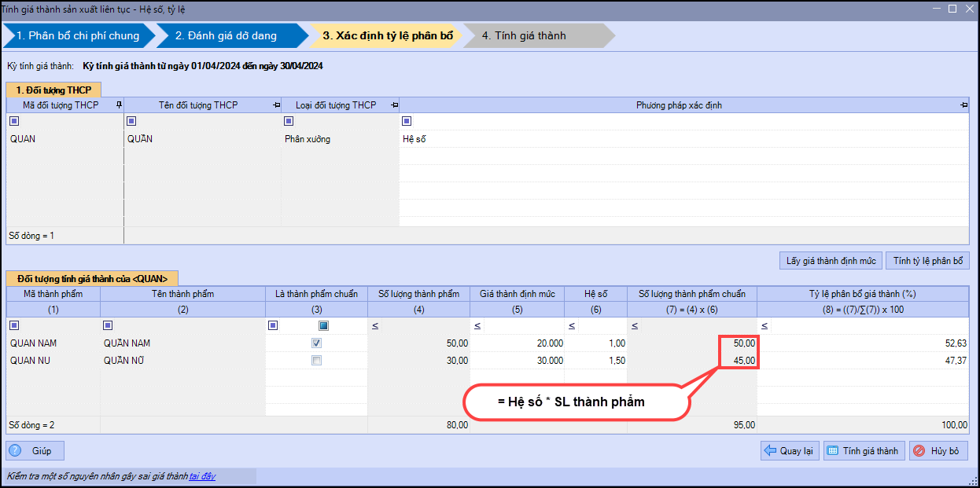Click the filter icon under Mã thành phẩm column
This screenshot has width=980, height=488.
(x=14, y=325)
